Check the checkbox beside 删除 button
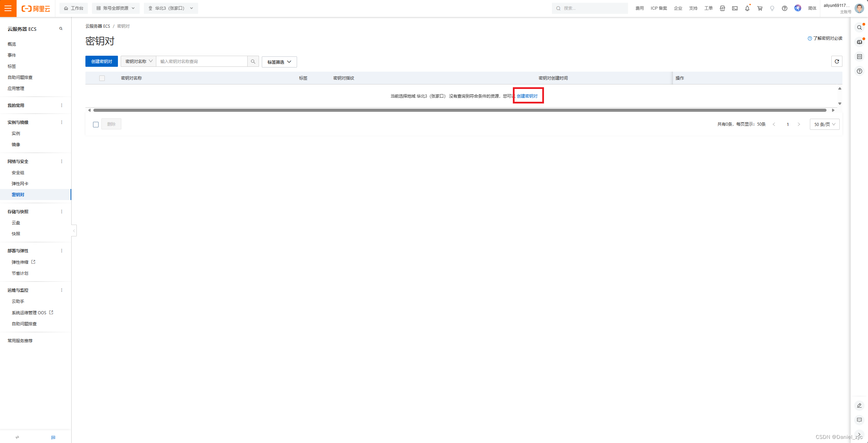 pyautogui.click(x=96, y=125)
